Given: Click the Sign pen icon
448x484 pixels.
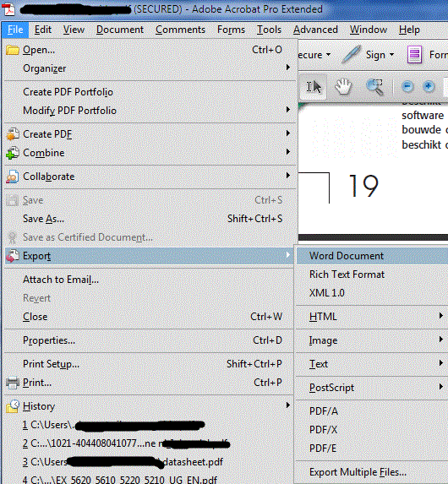Looking at the screenshot, I should click(351, 54).
